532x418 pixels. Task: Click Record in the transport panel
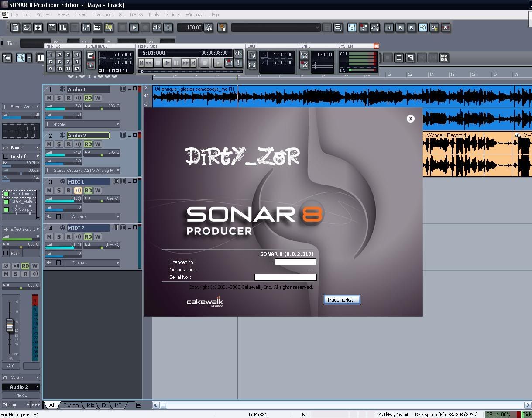click(204, 63)
